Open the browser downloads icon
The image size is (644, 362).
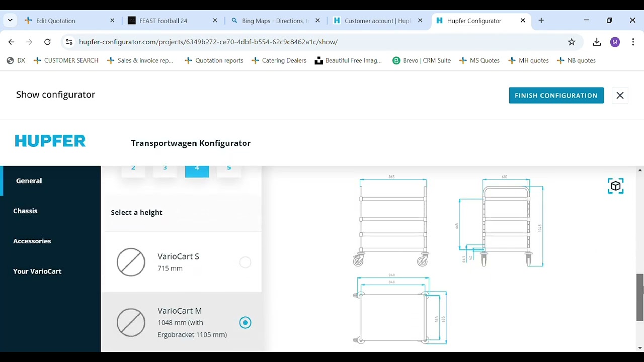tap(597, 42)
